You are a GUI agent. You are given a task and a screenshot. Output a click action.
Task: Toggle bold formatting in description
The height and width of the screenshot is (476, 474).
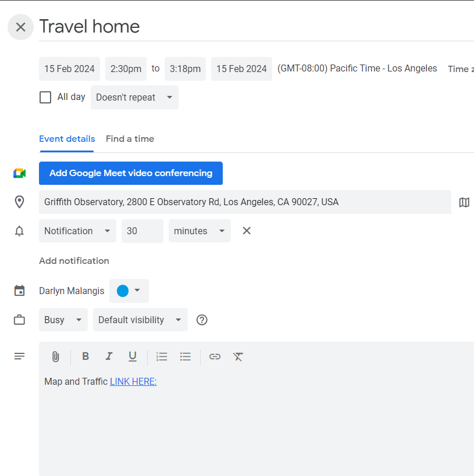click(85, 356)
